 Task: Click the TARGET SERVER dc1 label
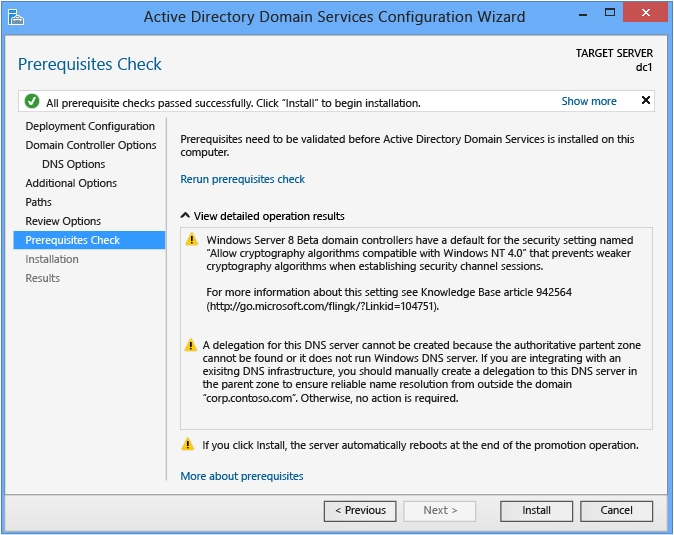click(614, 60)
